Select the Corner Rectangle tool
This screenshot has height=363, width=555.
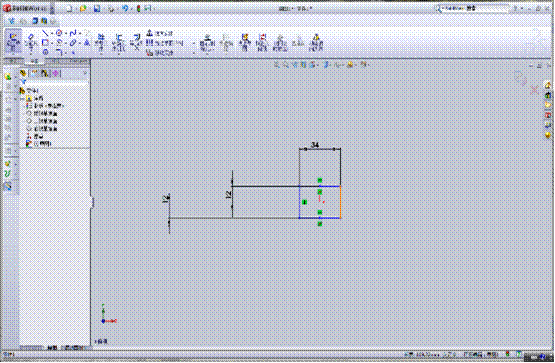click(x=45, y=43)
